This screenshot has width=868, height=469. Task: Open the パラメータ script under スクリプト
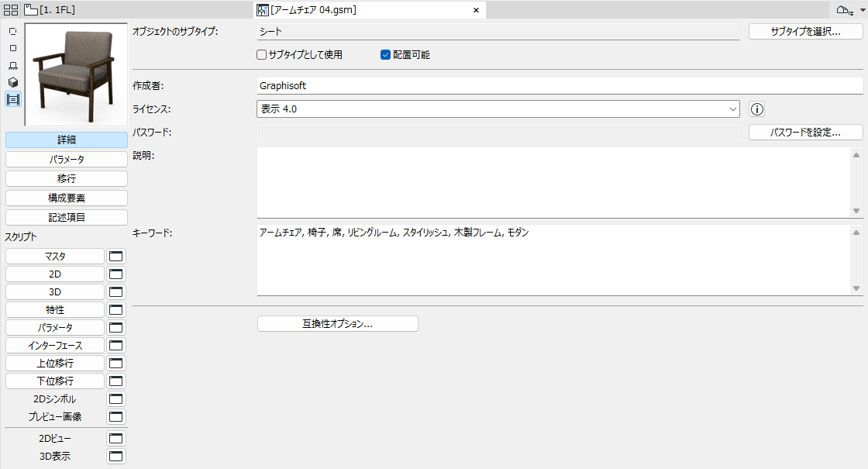[x=55, y=327]
